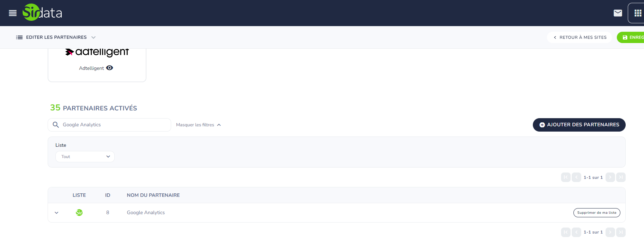
Task: Open the mail envelope messages icon
Action: [618, 13]
